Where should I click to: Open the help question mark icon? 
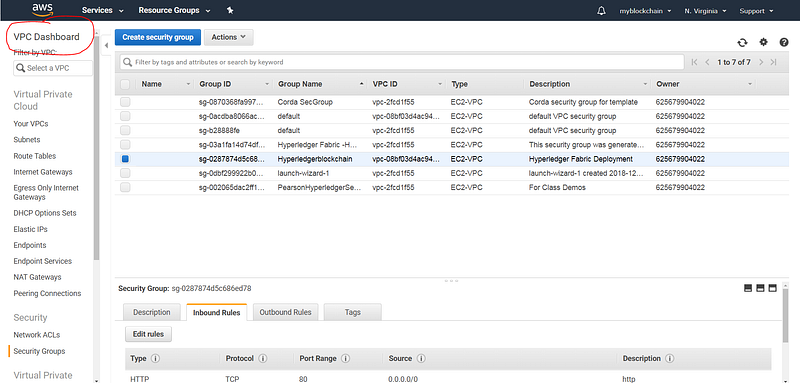[x=784, y=43]
